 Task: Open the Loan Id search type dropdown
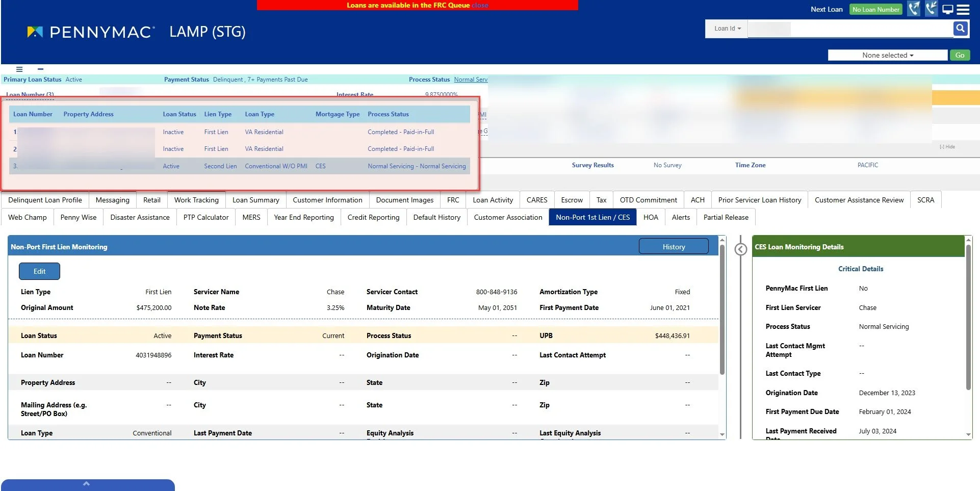click(x=727, y=29)
